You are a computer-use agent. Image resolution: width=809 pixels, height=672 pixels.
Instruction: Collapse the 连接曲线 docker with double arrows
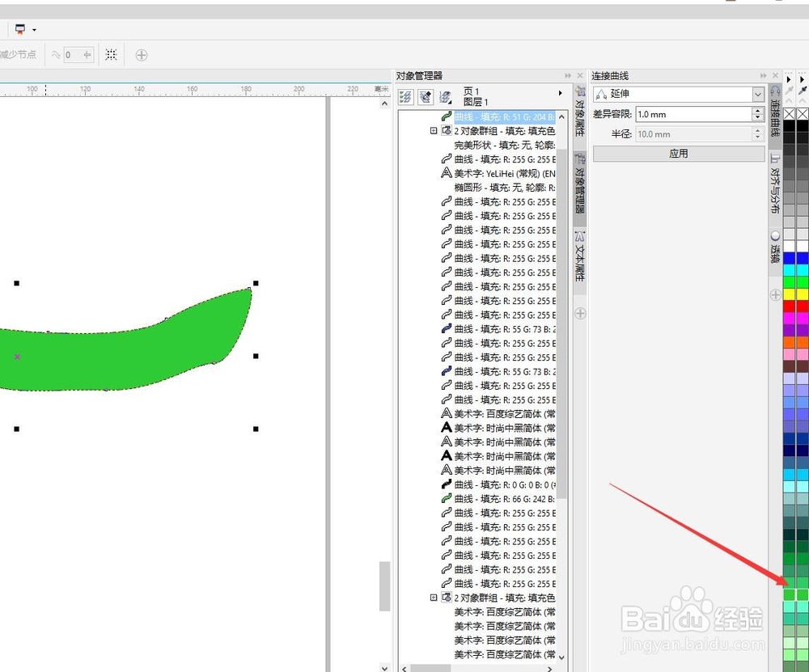[x=763, y=76]
